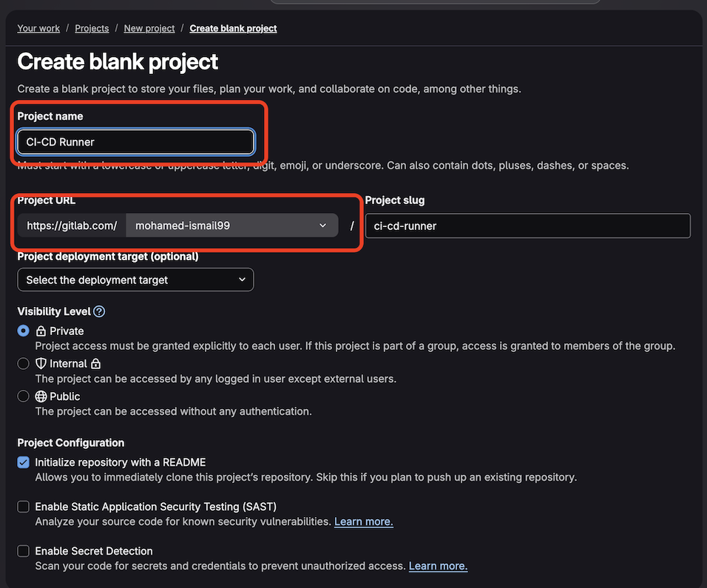
Task: Navigate to the Your work breadcrumb
Action: (38, 28)
